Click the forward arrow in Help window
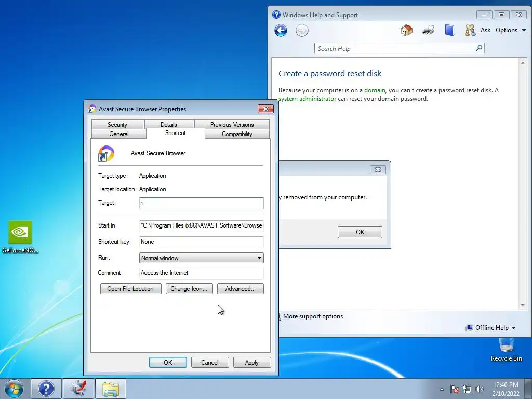The image size is (532, 399). [302, 31]
